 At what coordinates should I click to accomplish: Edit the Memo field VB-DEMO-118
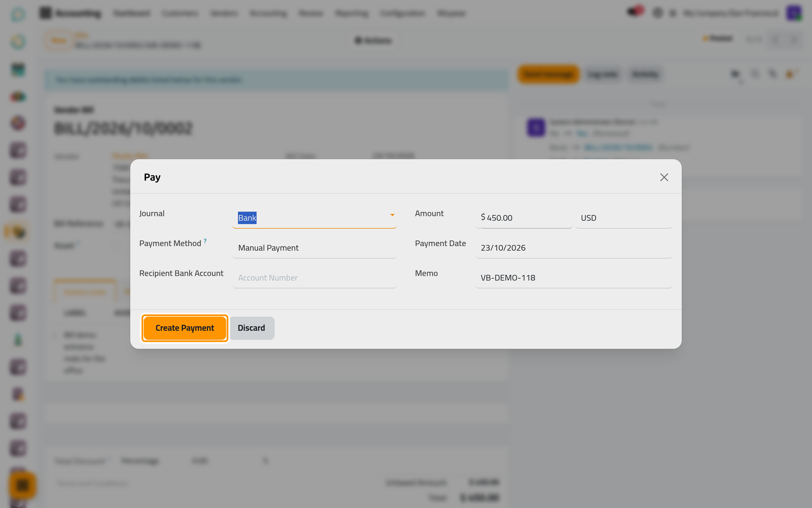tap(573, 278)
